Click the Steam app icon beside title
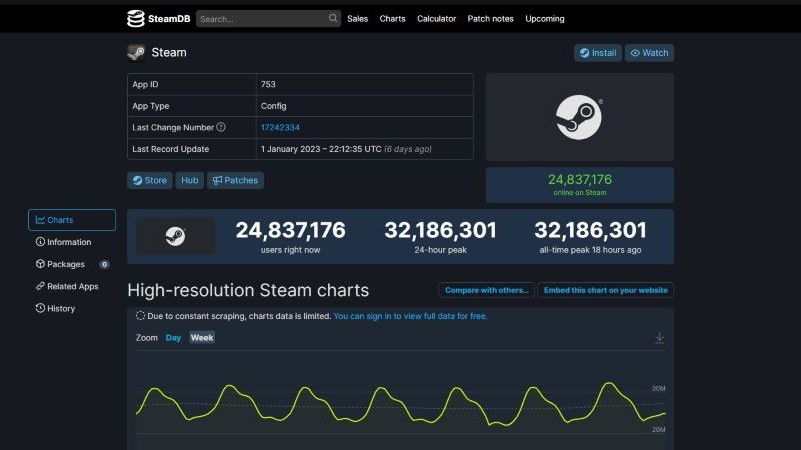 136,52
